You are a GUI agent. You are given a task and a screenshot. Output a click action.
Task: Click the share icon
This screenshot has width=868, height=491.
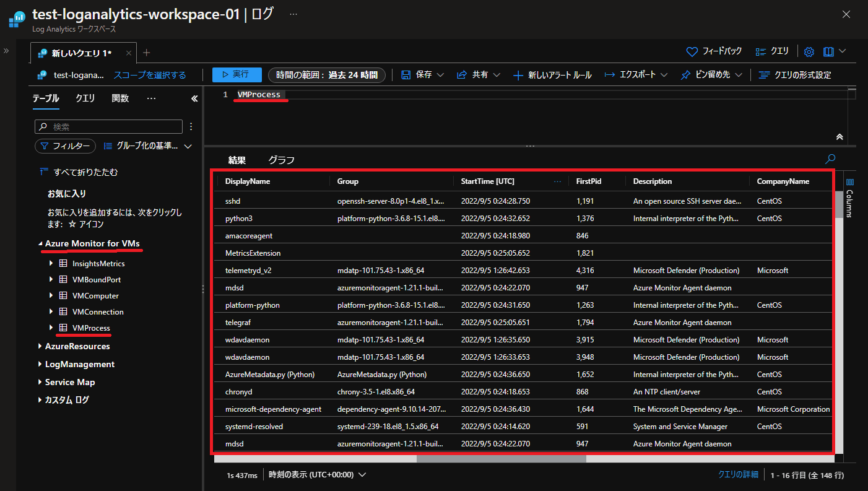click(x=462, y=75)
